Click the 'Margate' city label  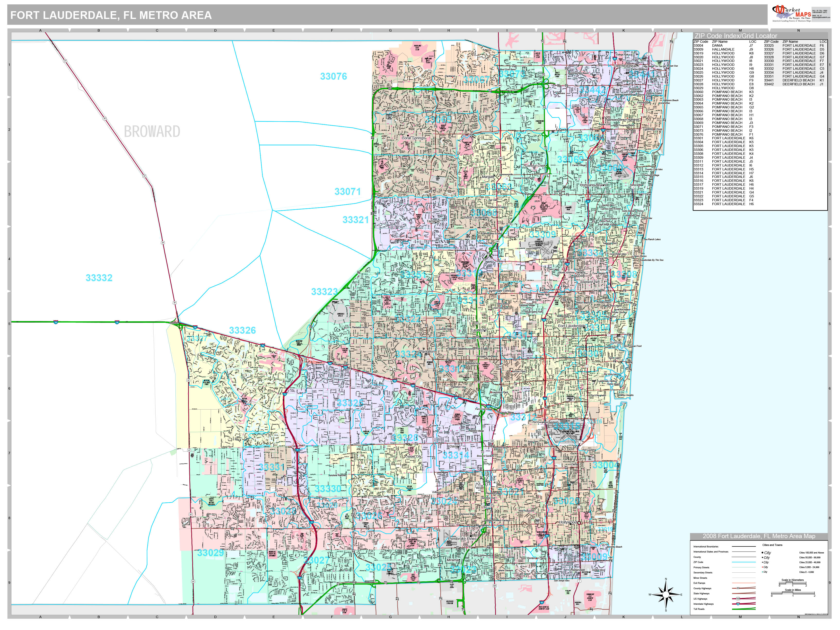tap(488, 177)
